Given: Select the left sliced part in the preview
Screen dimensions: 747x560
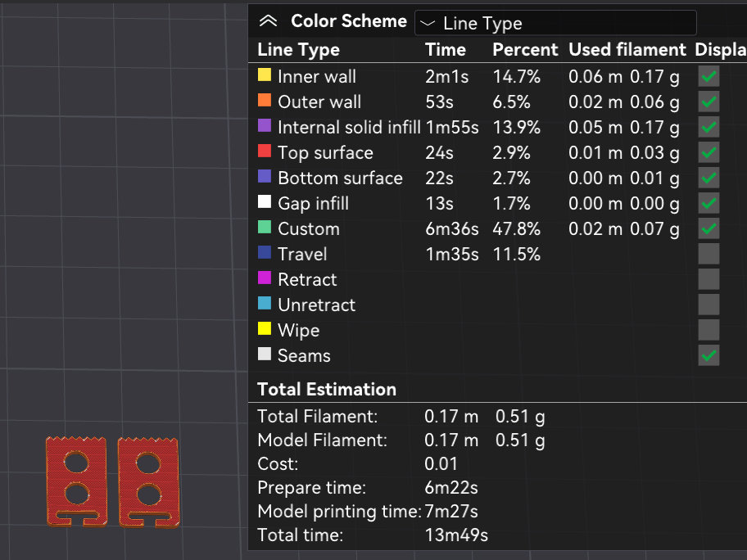Looking at the screenshot, I should [76, 481].
